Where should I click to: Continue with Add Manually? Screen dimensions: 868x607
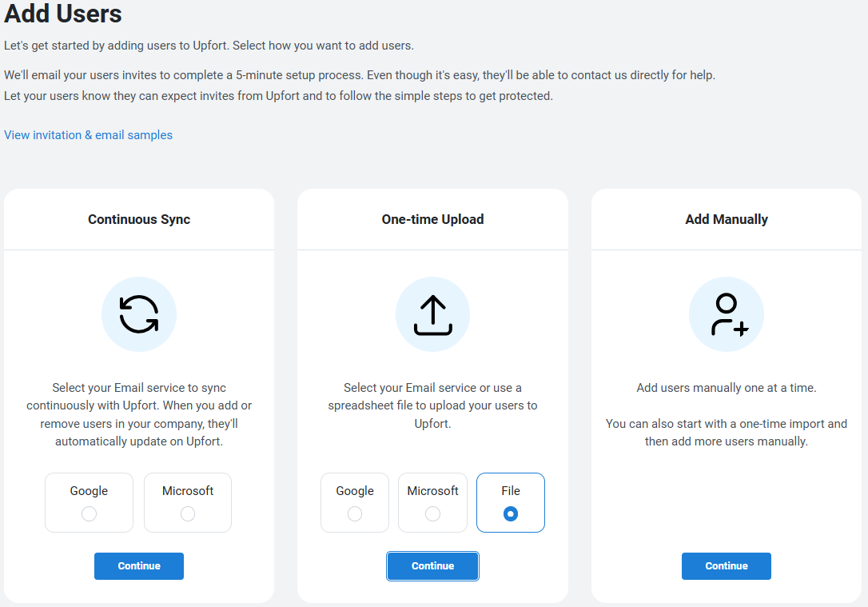pyautogui.click(x=727, y=566)
